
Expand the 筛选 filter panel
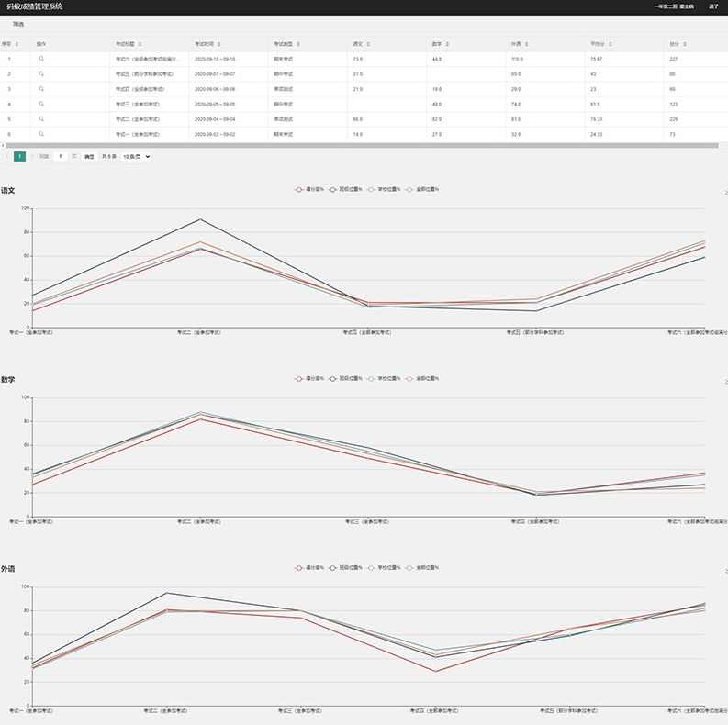tap(18, 24)
